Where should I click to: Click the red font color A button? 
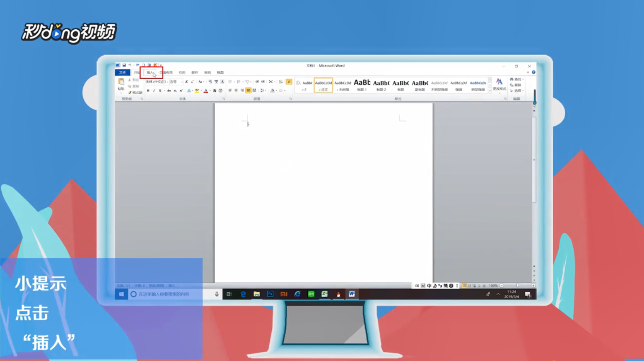(x=206, y=90)
